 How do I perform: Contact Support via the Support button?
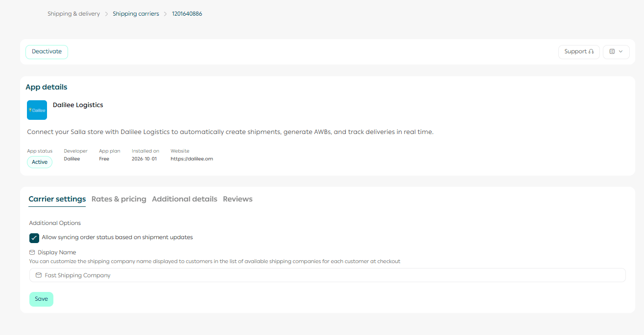coord(579,52)
